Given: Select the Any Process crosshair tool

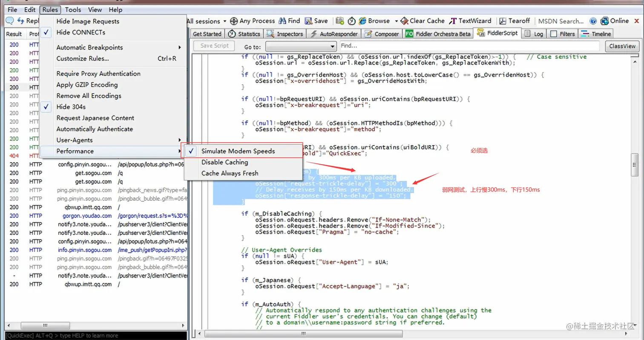Looking at the screenshot, I should pyautogui.click(x=253, y=21).
